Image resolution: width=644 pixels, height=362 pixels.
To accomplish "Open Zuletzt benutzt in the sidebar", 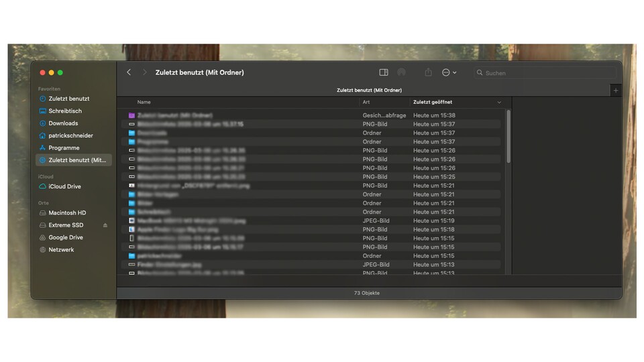I will click(x=68, y=99).
